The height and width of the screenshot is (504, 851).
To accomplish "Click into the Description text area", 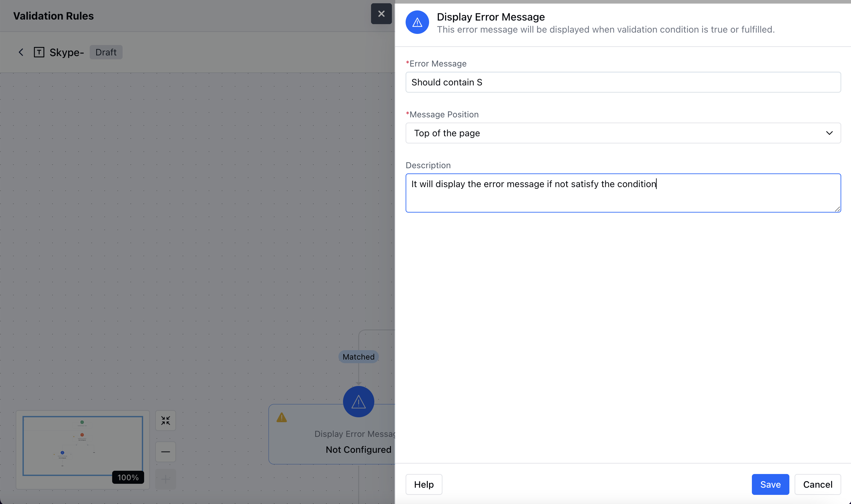I will pyautogui.click(x=623, y=193).
